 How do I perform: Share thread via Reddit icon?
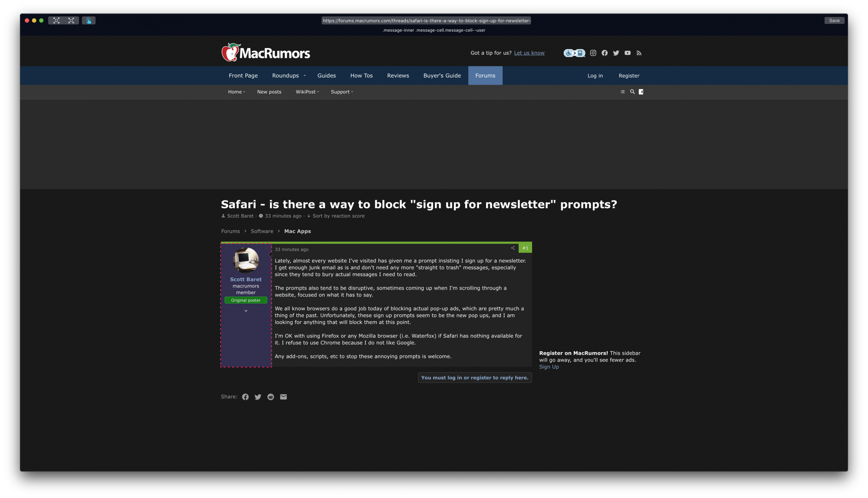(271, 397)
